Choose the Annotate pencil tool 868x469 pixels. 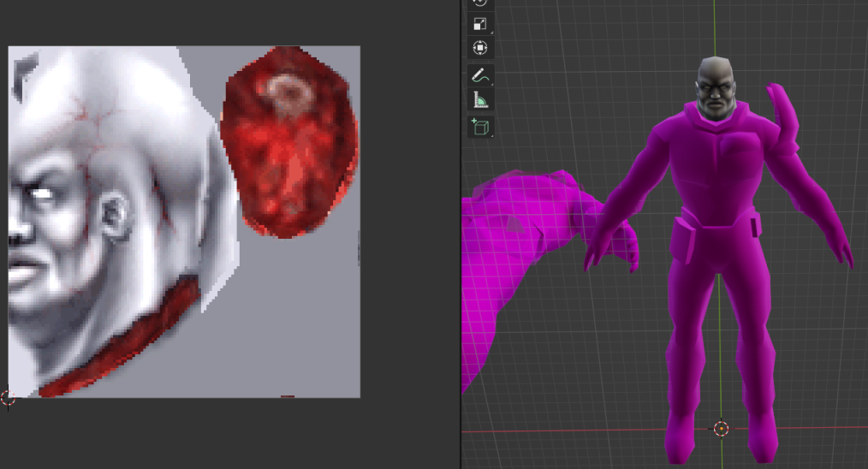[480, 75]
